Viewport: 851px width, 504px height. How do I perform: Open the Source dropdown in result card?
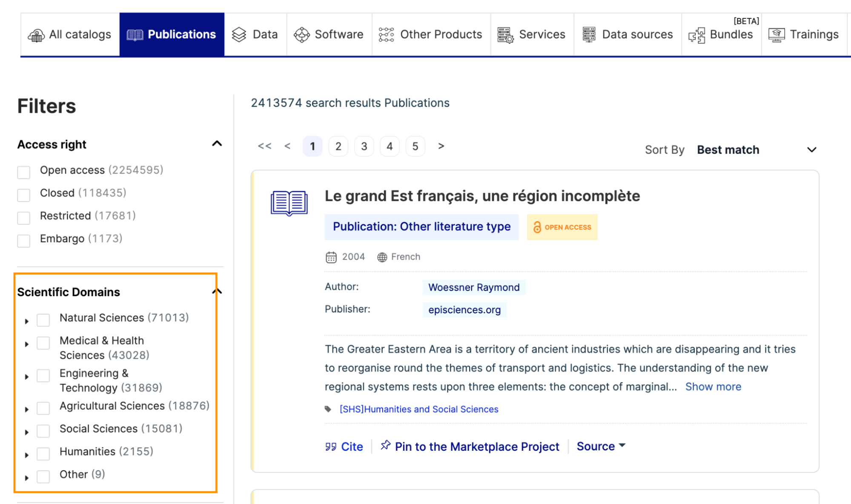[x=601, y=446]
